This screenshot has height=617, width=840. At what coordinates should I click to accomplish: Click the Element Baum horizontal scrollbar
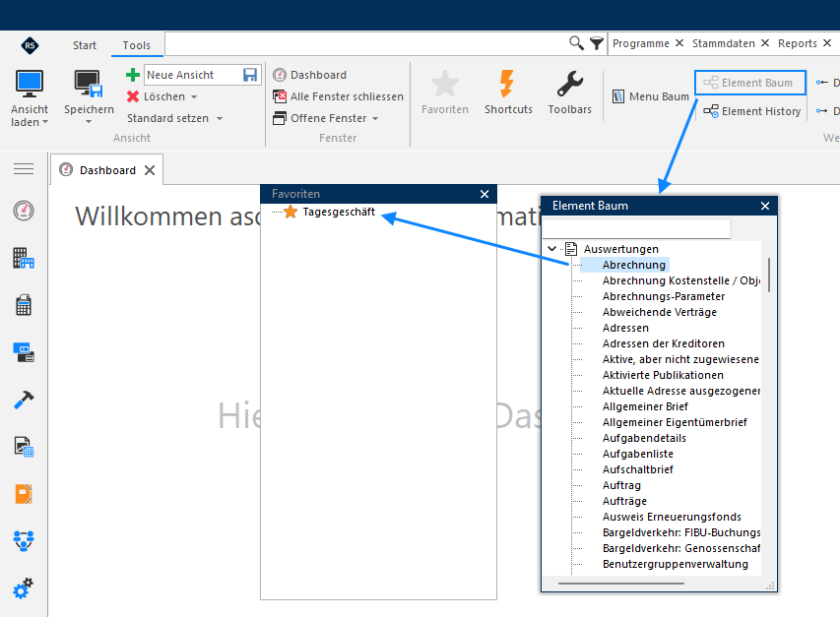click(x=621, y=584)
